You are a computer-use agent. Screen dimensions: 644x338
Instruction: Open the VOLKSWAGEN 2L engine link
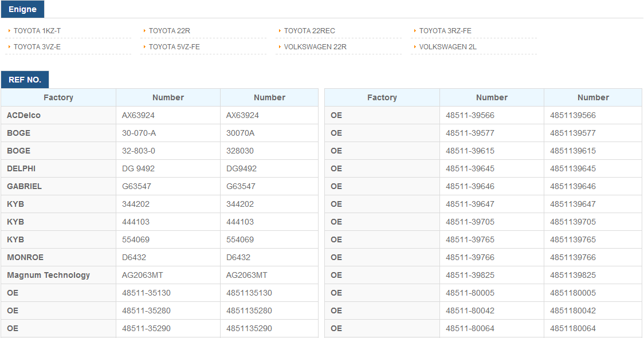click(447, 47)
